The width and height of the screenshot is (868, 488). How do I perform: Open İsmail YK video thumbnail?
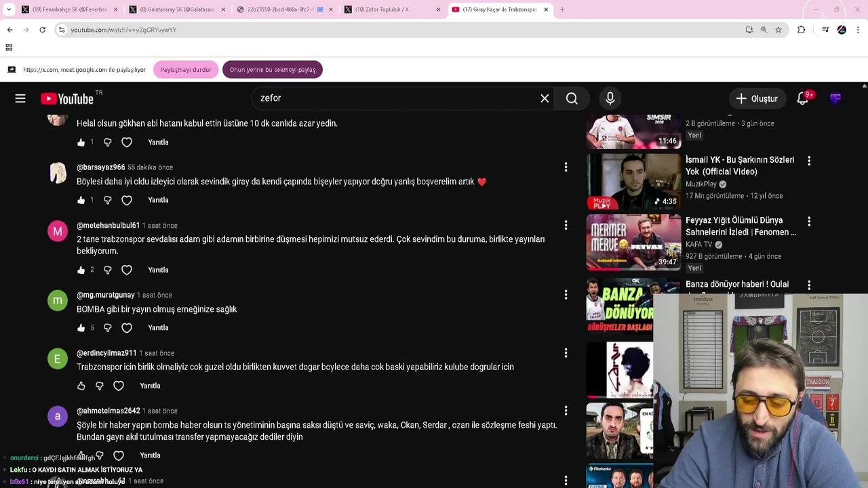[633, 181]
